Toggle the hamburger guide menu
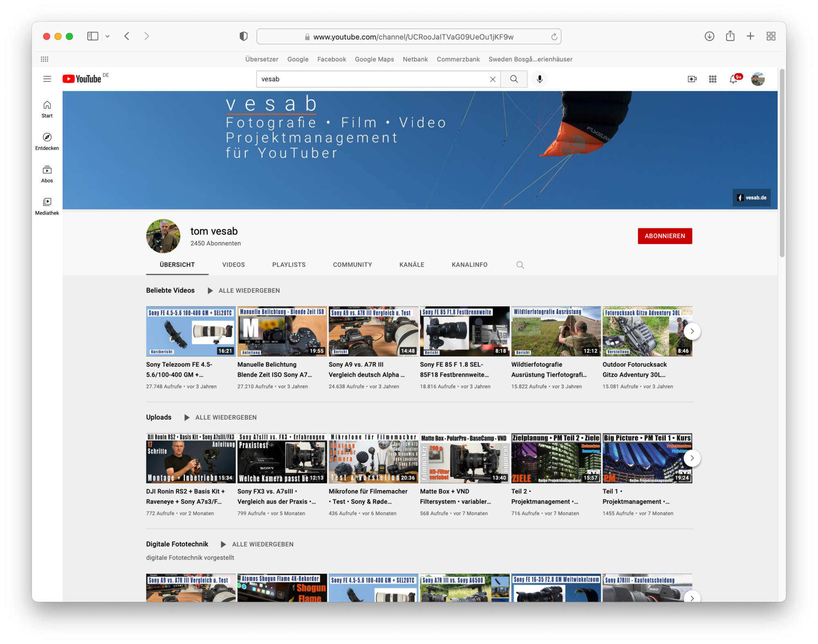 click(47, 79)
